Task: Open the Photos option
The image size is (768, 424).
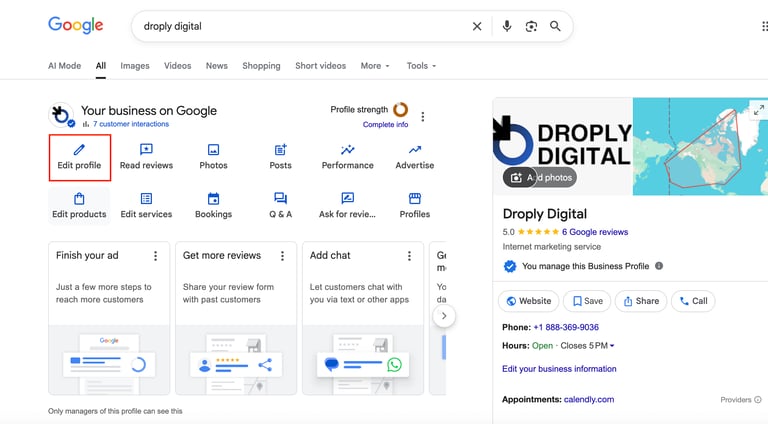Action: point(214,157)
